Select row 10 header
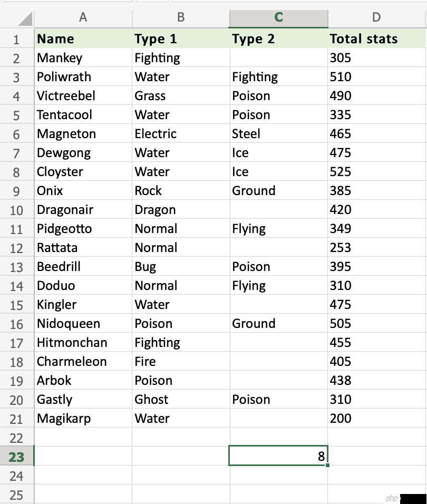Screen dimensions: 427x504 coord(17,210)
